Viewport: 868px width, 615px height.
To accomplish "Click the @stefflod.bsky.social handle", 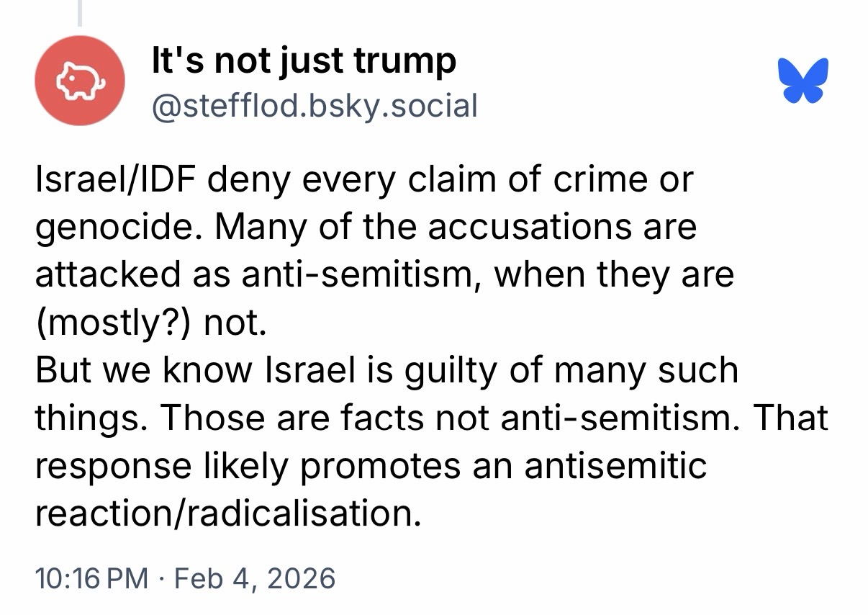I will pos(313,107).
